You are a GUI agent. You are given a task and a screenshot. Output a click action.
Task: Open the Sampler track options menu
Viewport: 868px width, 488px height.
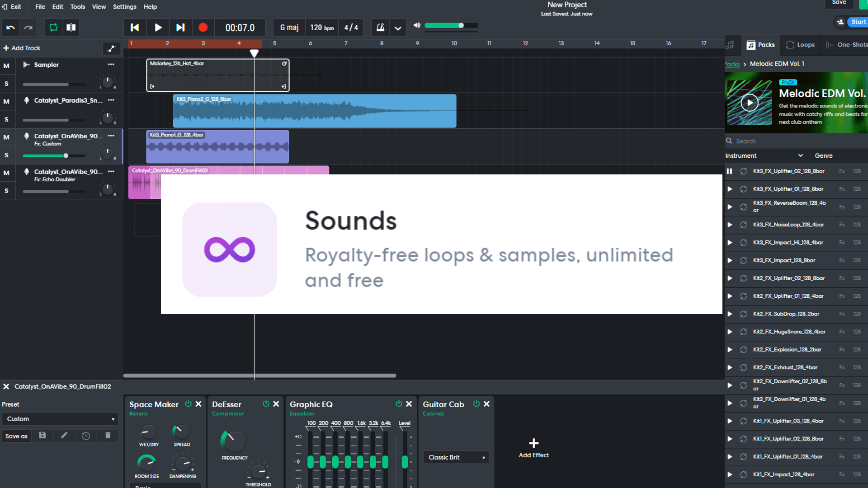tap(111, 65)
